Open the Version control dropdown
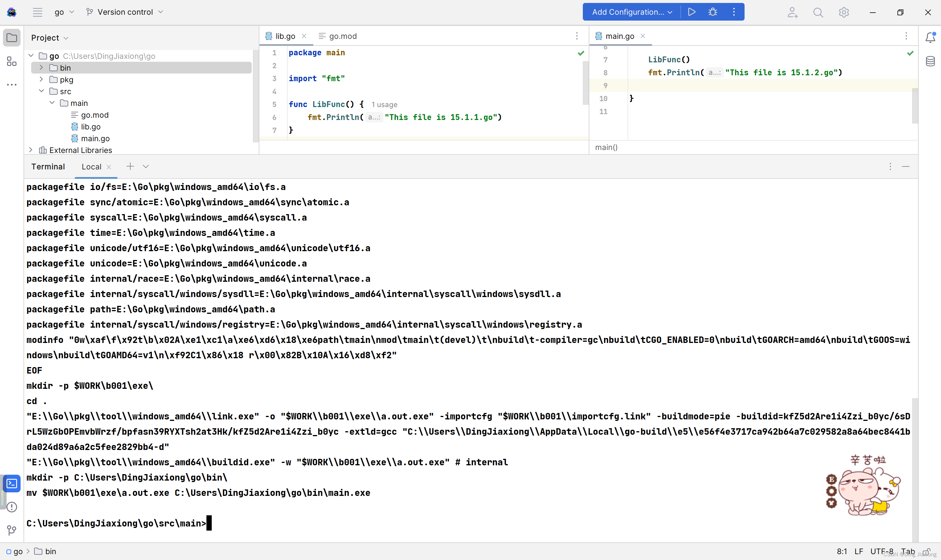Image resolution: width=941 pixels, height=560 pixels. pyautogui.click(x=125, y=12)
